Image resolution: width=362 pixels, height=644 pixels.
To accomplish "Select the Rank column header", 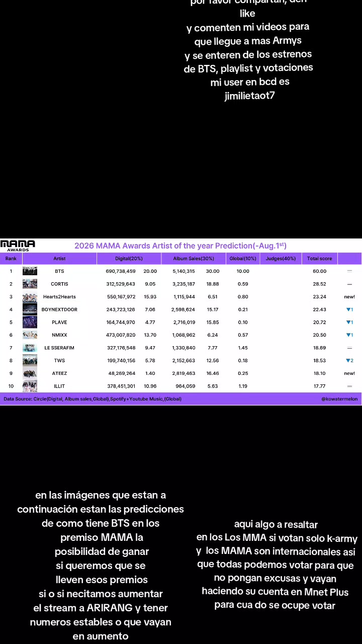I will coord(11,259).
